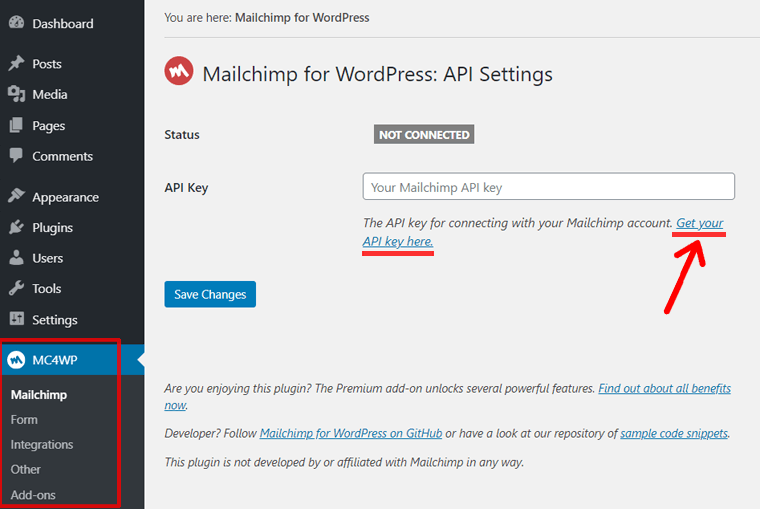Open the 'sample code snippets' link

click(674, 433)
